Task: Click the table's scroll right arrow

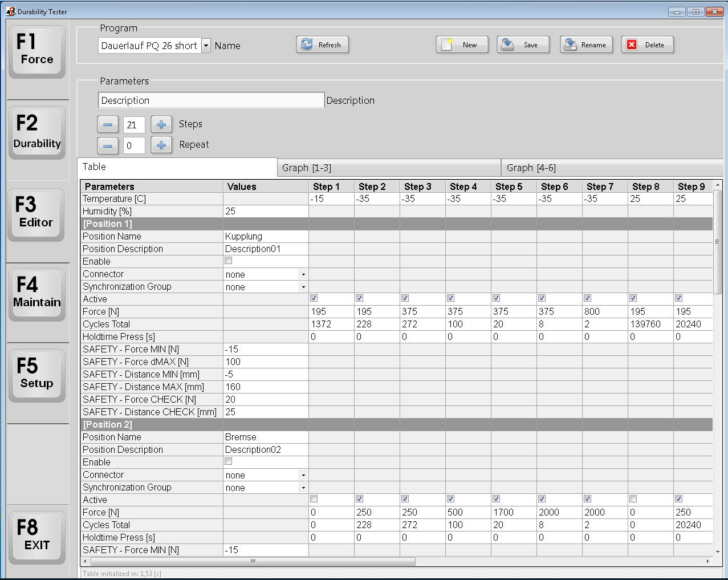Action: (x=708, y=562)
